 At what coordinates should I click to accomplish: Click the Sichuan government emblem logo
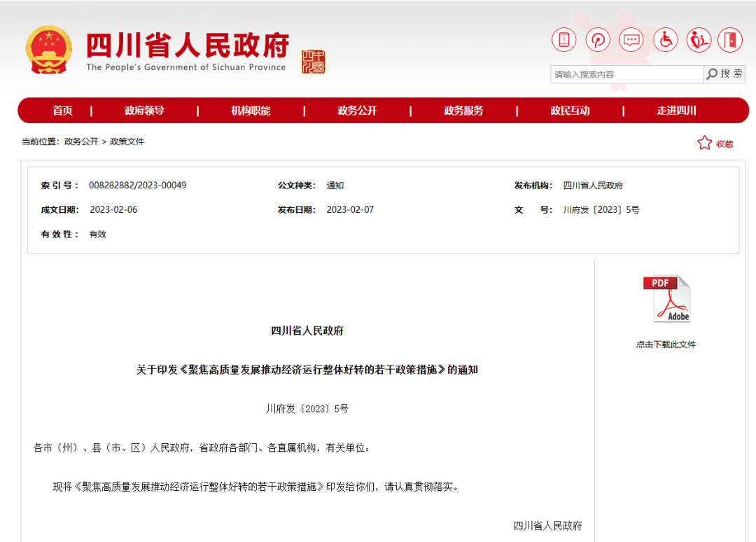[48, 49]
